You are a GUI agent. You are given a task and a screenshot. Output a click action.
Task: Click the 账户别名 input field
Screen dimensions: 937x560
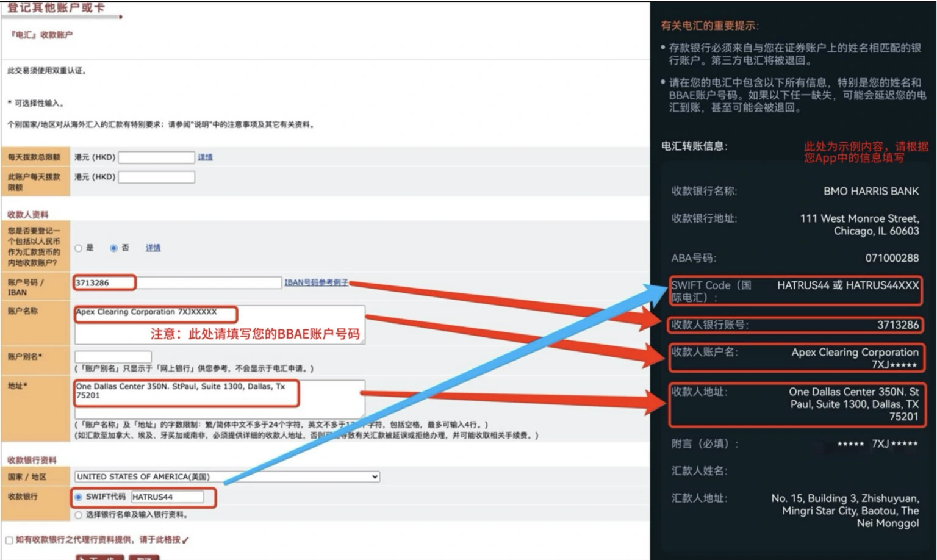tap(113, 356)
